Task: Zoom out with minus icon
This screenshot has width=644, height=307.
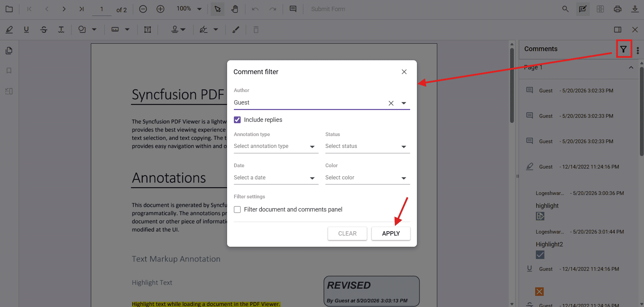Action: click(x=143, y=9)
